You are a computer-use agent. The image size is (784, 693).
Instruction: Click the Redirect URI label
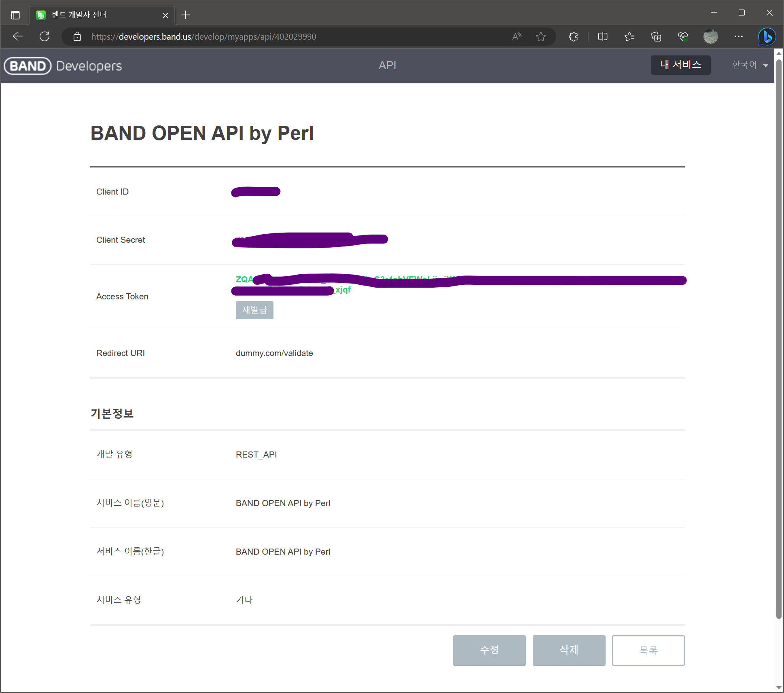coord(121,353)
